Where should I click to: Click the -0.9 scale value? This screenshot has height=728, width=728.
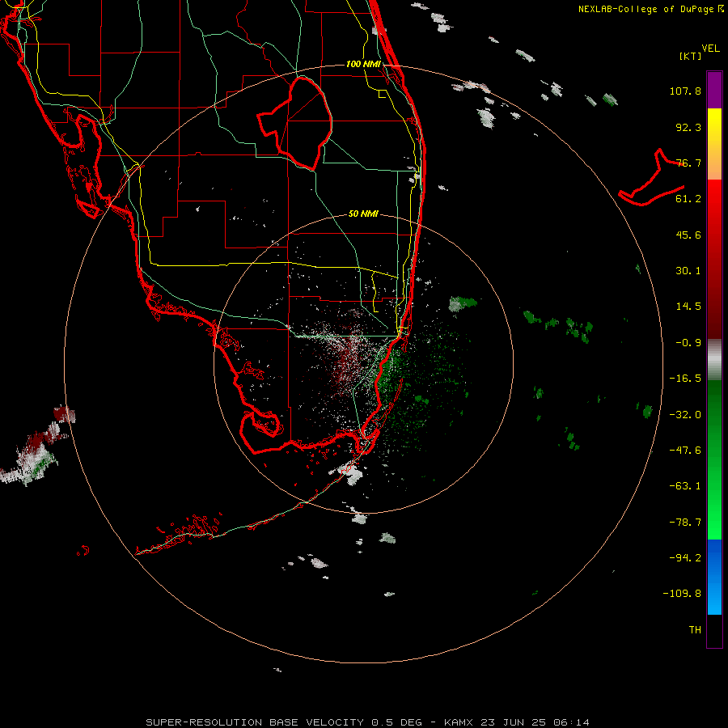coord(688,343)
